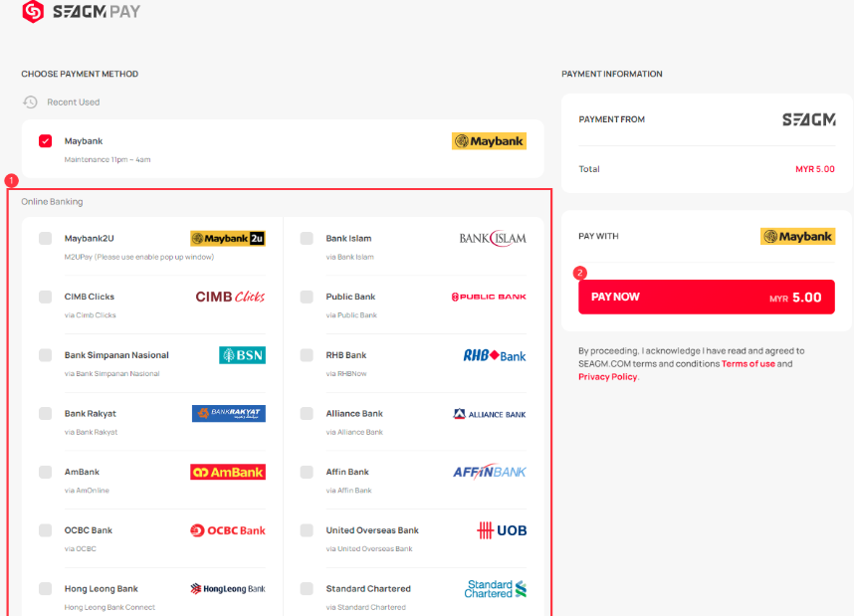This screenshot has width=854, height=616.
Task: Check the Hong Leong Bank option
Action: click(46, 589)
